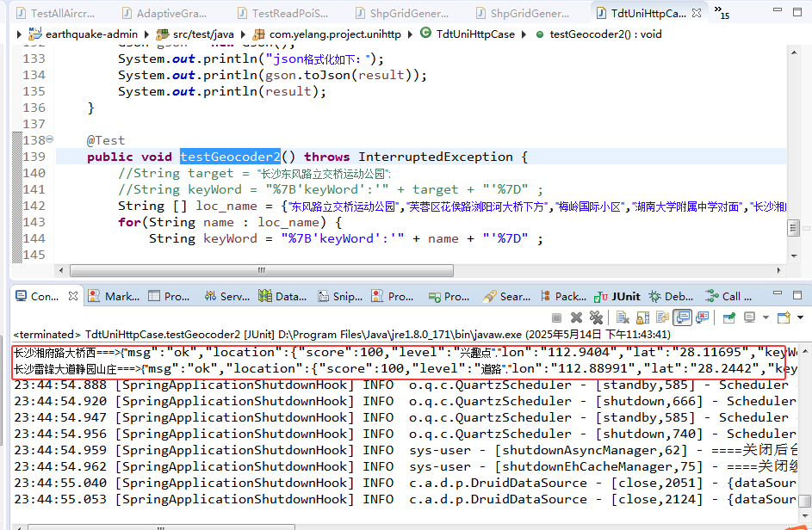Image resolution: width=812 pixels, height=530 pixels.
Task: Click src/test/java in the breadcrumb
Action: 203,34
